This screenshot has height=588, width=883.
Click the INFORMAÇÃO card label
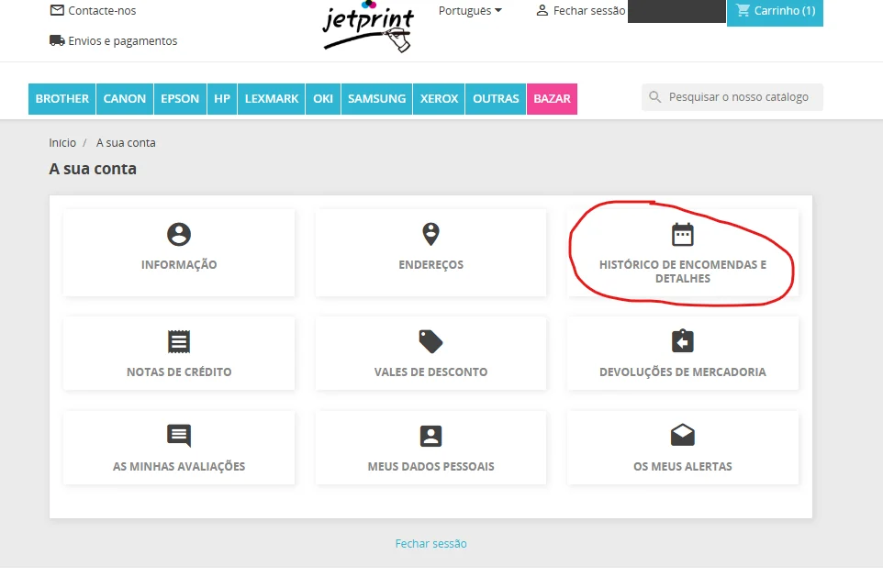179,264
